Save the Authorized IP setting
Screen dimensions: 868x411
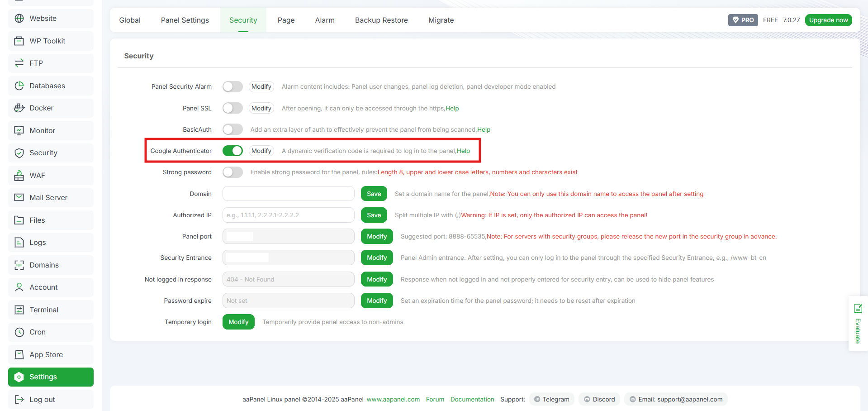374,215
